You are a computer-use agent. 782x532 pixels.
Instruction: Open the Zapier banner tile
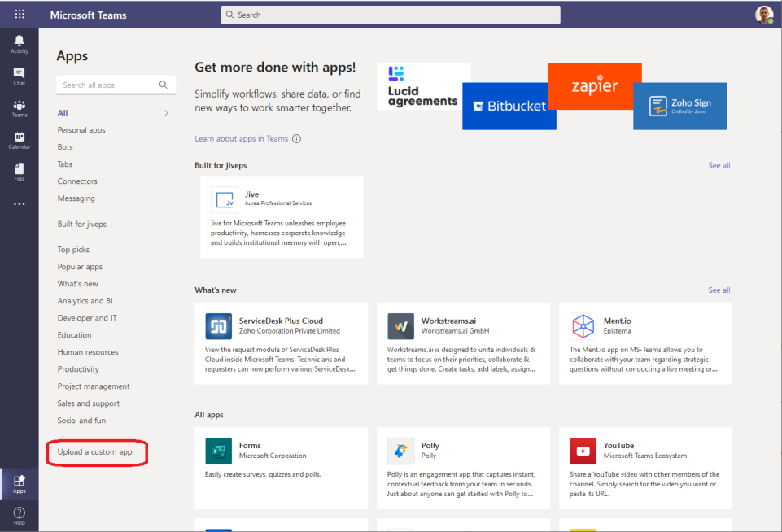[x=595, y=85]
